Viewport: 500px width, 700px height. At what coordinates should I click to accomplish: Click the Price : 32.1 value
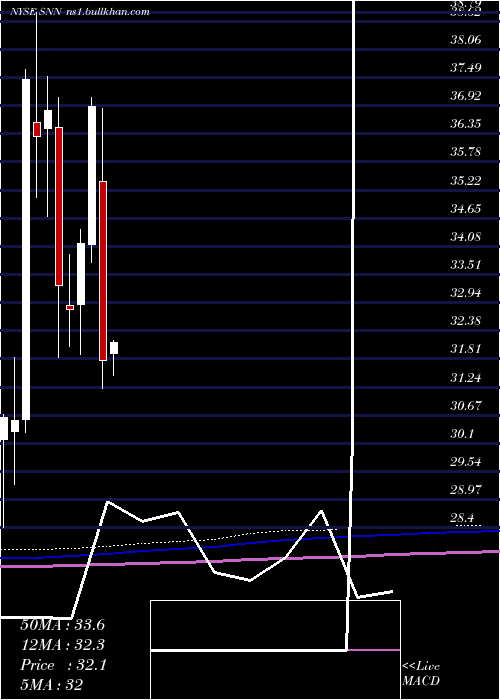click(x=63, y=665)
